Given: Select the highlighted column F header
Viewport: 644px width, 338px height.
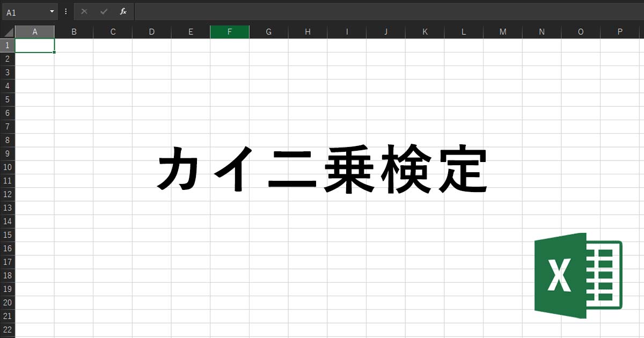Looking at the screenshot, I should click(x=230, y=32).
